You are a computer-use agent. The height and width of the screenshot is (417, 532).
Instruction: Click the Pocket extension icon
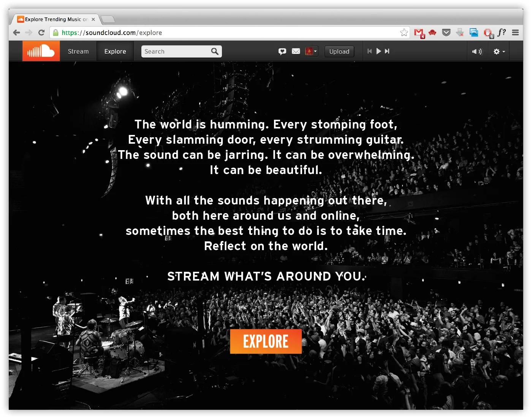point(446,33)
